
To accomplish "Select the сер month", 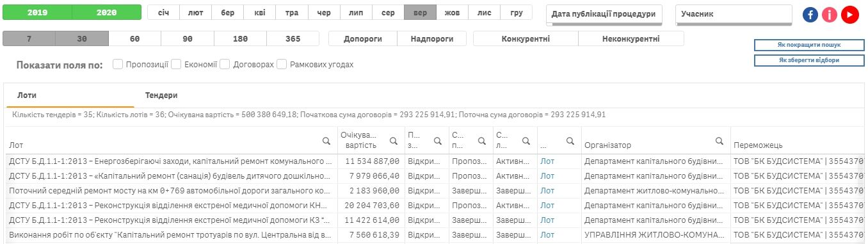I will click(x=388, y=12).
